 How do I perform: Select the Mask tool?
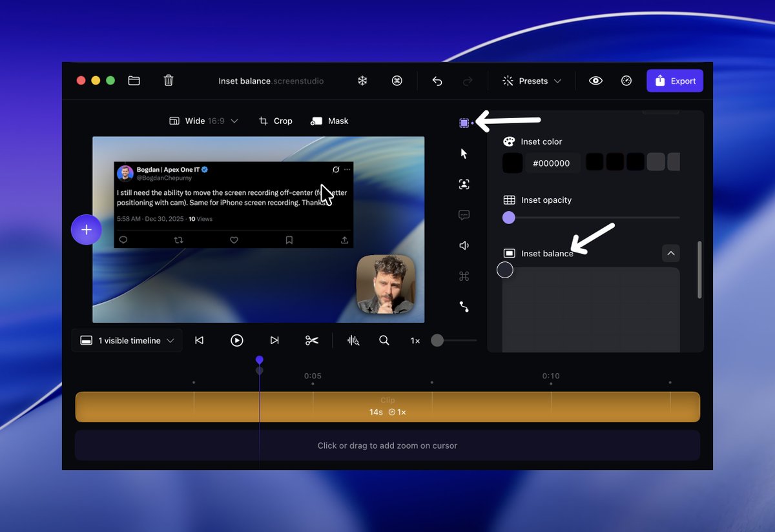point(329,121)
